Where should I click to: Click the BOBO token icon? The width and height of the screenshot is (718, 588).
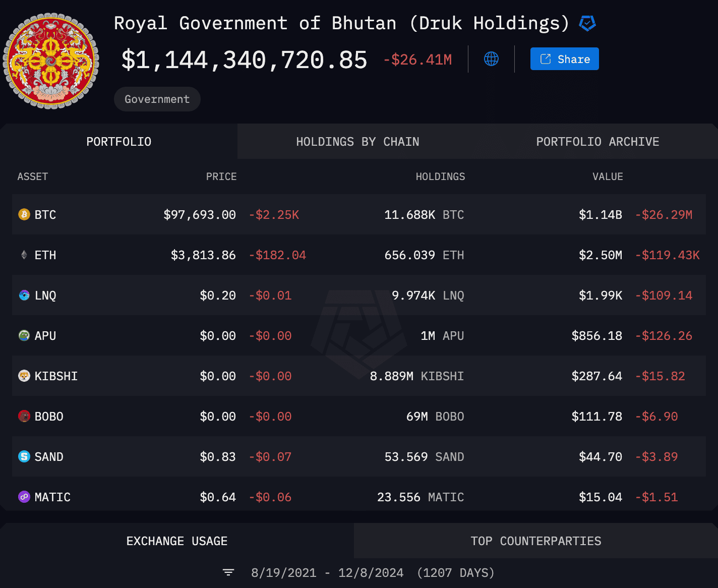[x=24, y=416]
